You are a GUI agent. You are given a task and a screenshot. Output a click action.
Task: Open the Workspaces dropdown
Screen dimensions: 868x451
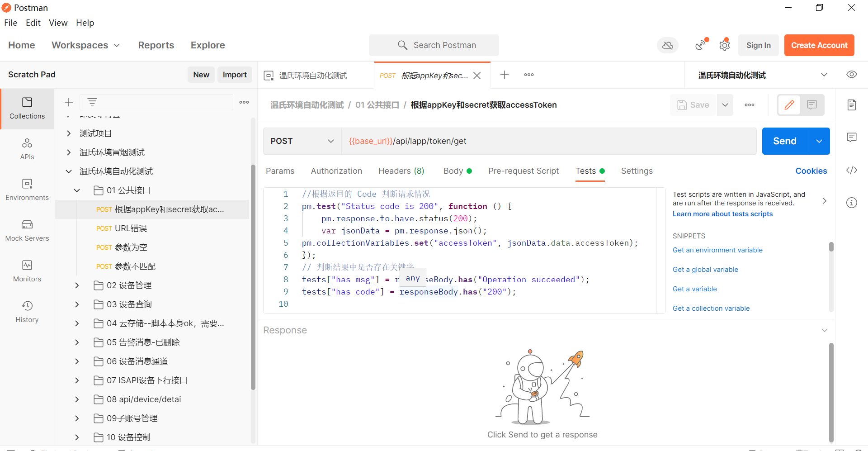(x=85, y=45)
